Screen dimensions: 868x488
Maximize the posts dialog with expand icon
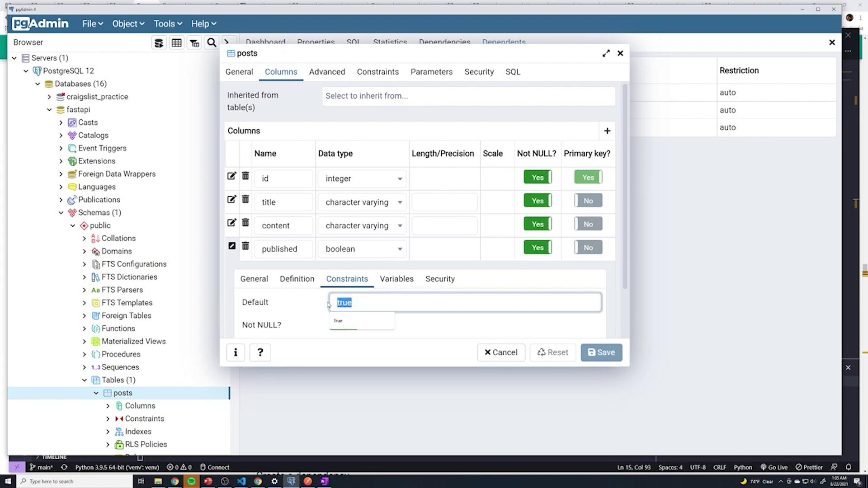coord(606,53)
